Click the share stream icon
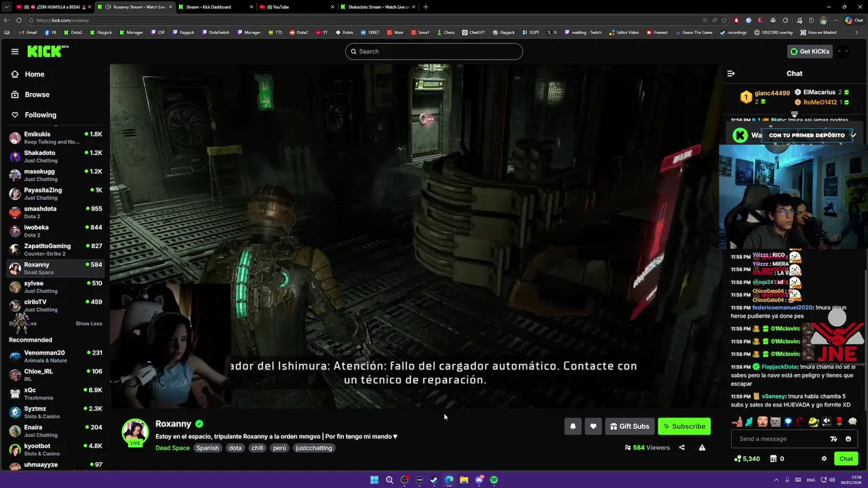868x488 pixels. point(682,447)
